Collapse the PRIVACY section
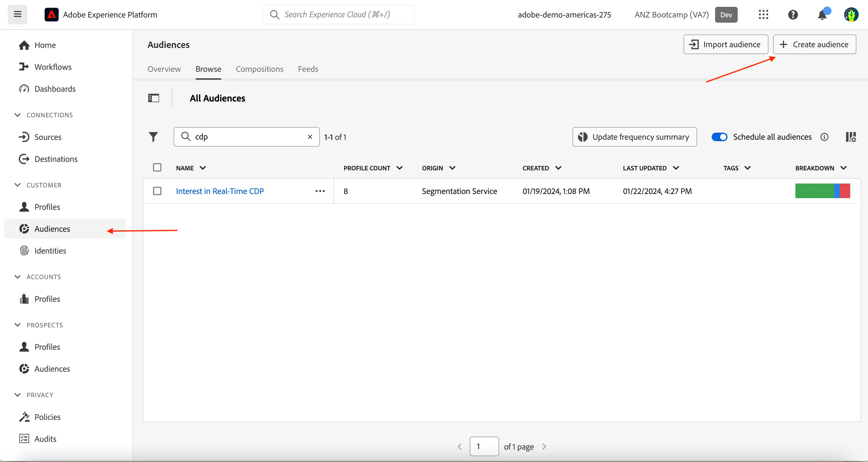Image resolution: width=868 pixels, height=462 pixels. (x=18, y=395)
